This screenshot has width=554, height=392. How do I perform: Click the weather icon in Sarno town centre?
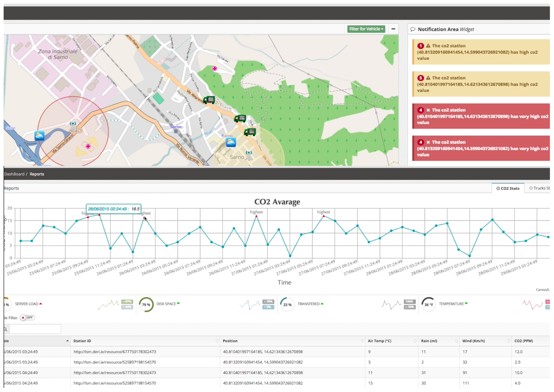coord(231,142)
